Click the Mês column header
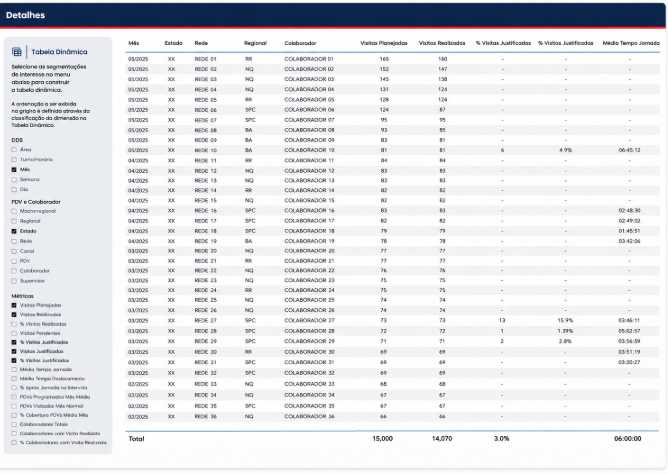Image resolution: width=668 pixels, height=474 pixels. click(x=134, y=43)
